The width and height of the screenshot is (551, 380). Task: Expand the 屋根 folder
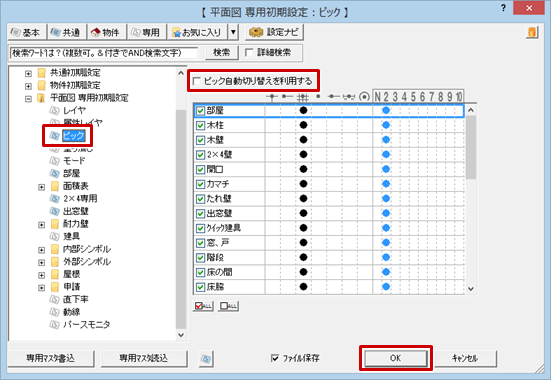[x=41, y=275]
